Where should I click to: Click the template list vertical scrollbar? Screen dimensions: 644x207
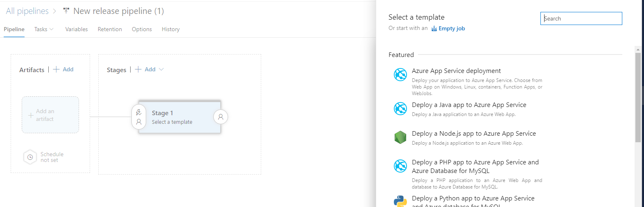coord(638,98)
